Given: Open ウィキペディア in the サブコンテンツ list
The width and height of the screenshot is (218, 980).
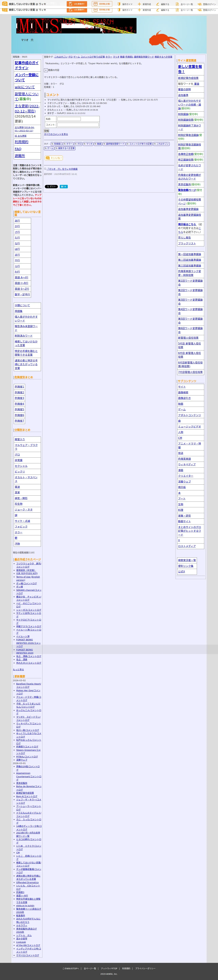Looking at the screenshot, I should (x=187, y=465).
